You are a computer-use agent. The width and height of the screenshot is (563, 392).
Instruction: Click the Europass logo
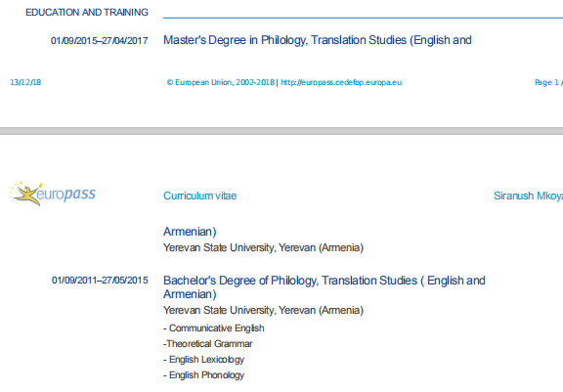(53, 194)
